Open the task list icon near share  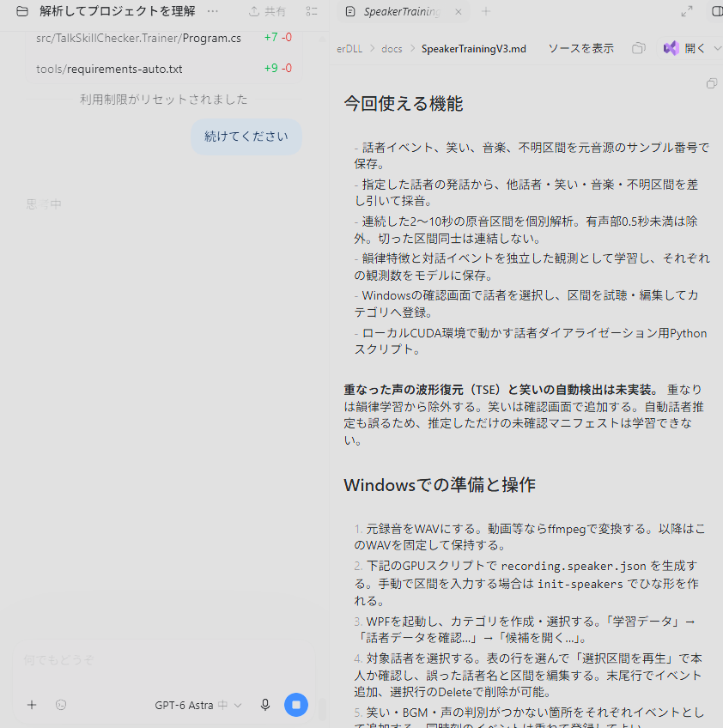click(312, 12)
